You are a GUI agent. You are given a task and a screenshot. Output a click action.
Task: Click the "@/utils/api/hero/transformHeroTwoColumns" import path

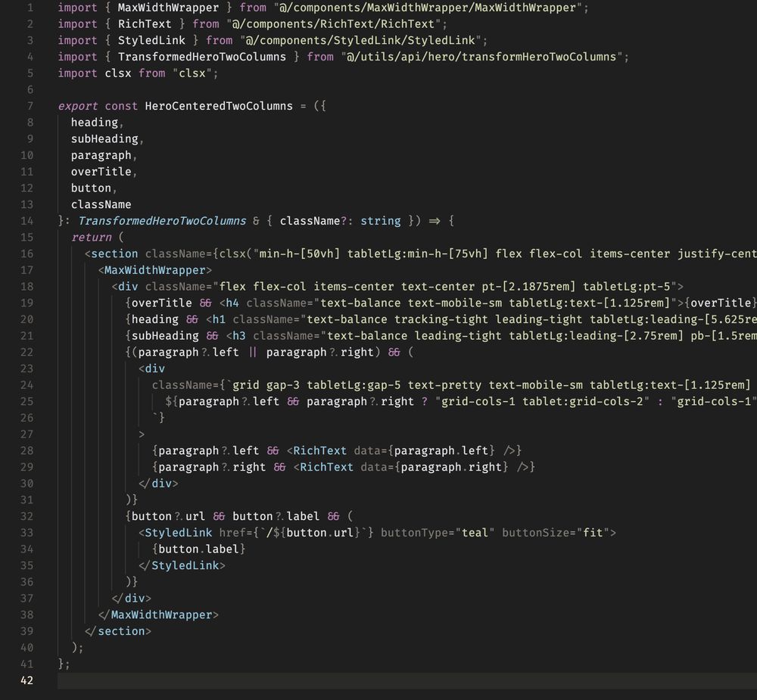click(481, 57)
